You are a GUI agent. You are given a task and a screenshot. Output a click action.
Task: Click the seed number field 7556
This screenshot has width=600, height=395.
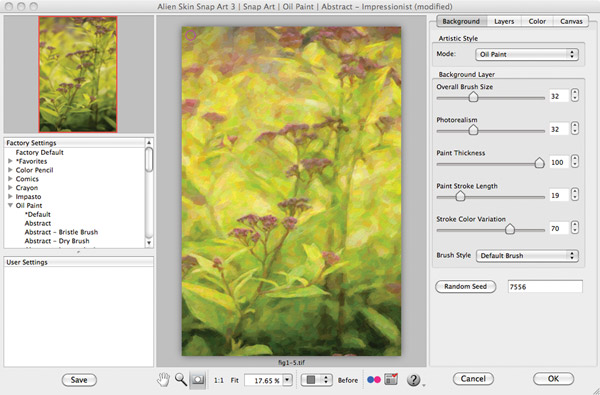pyautogui.click(x=545, y=287)
